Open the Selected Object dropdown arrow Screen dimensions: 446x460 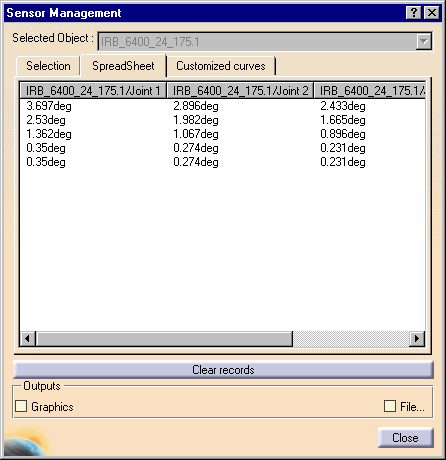point(424,42)
